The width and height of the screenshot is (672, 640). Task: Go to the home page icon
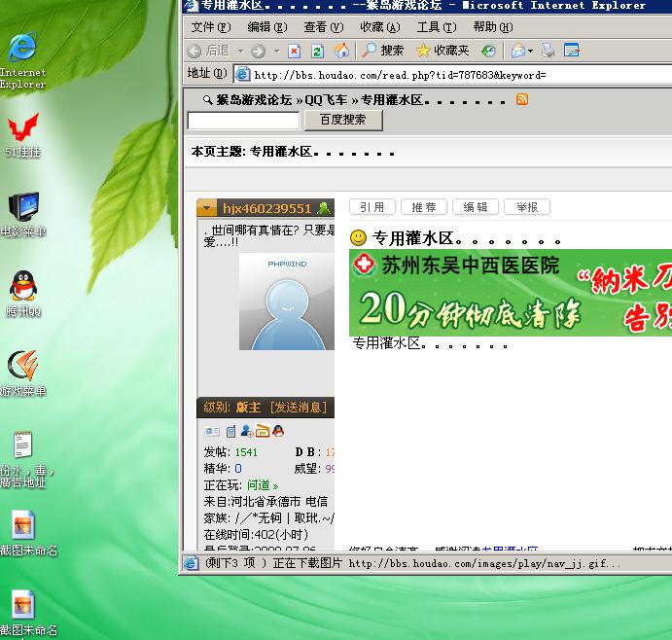click(342, 51)
